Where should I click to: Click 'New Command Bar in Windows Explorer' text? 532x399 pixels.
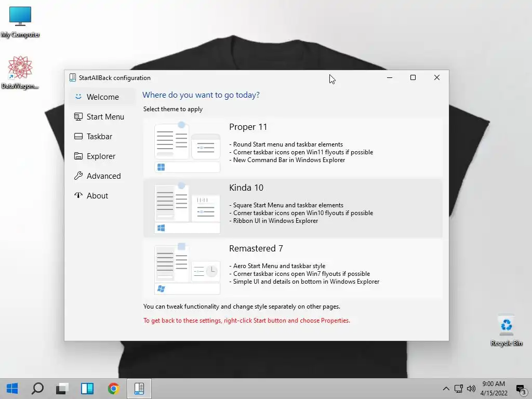pos(289,160)
